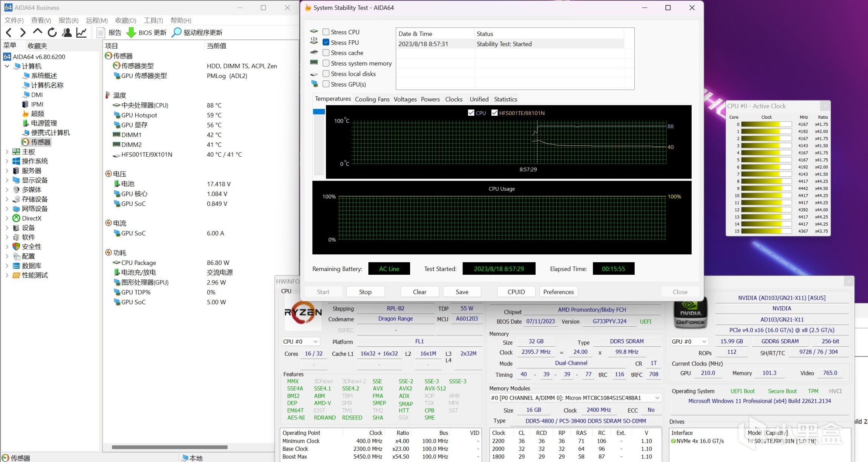Click the refresh icon in AIDA64 toolbar

[52, 33]
